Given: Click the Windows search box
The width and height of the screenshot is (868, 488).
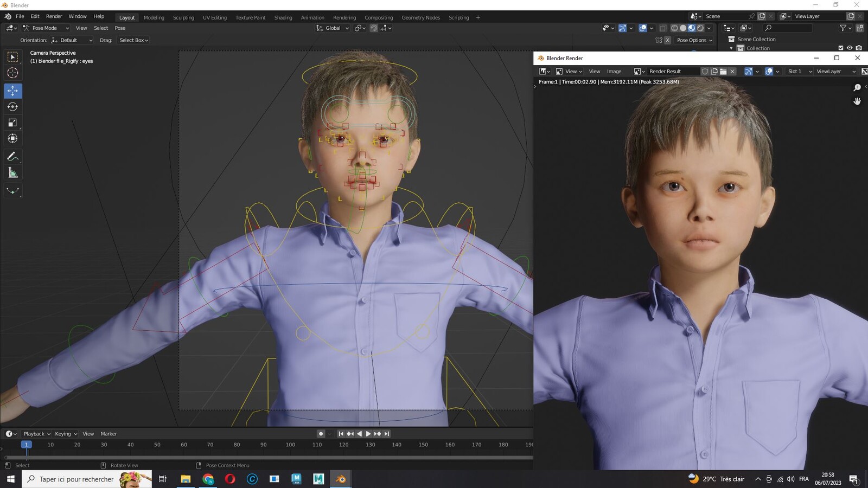Looking at the screenshot, I should (x=87, y=479).
